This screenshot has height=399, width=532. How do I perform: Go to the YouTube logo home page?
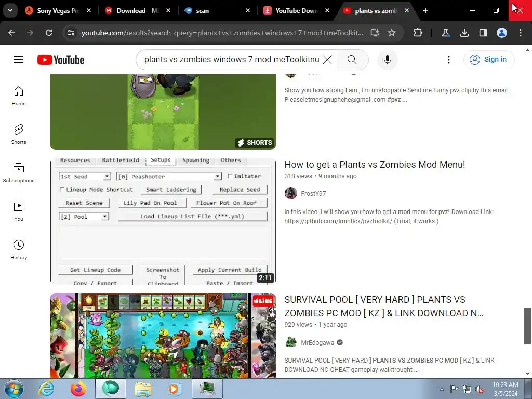point(61,60)
